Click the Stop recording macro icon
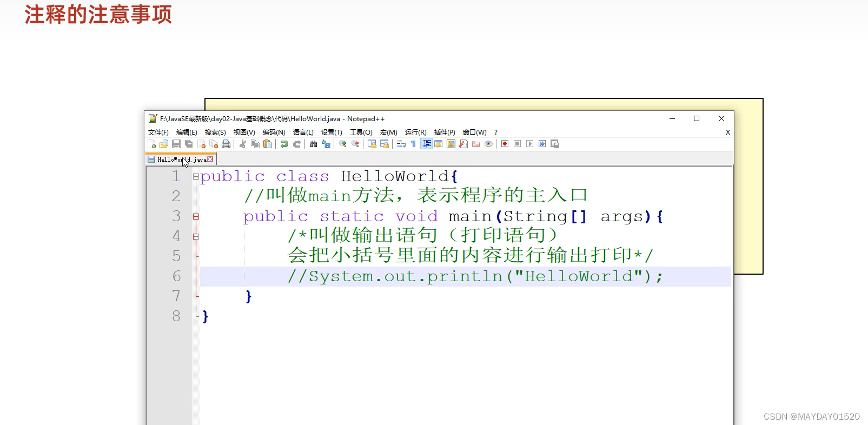 click(518, 144)
